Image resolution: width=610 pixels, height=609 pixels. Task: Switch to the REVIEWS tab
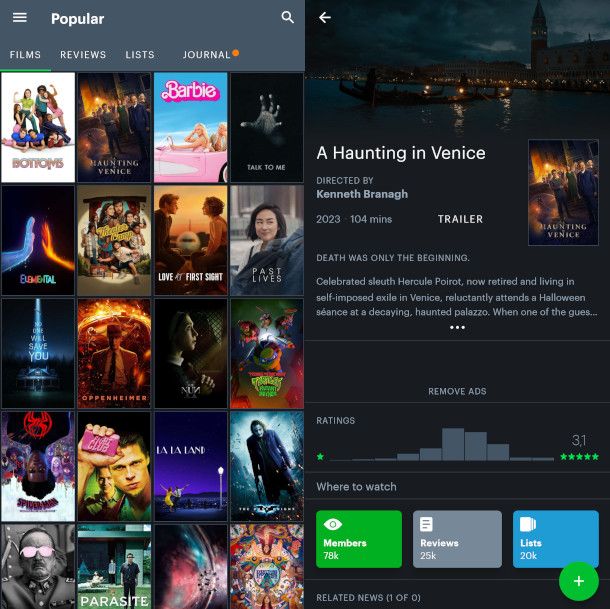[83, 55]
